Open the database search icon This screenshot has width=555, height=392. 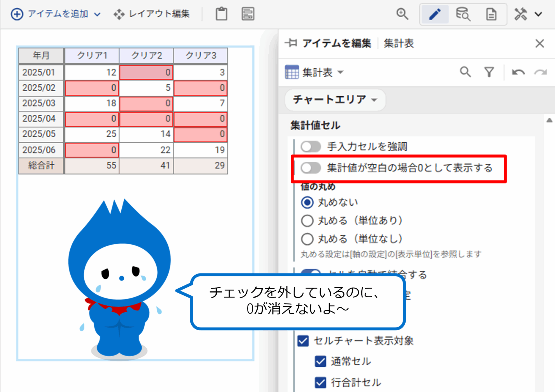click(x=463, y=14)
